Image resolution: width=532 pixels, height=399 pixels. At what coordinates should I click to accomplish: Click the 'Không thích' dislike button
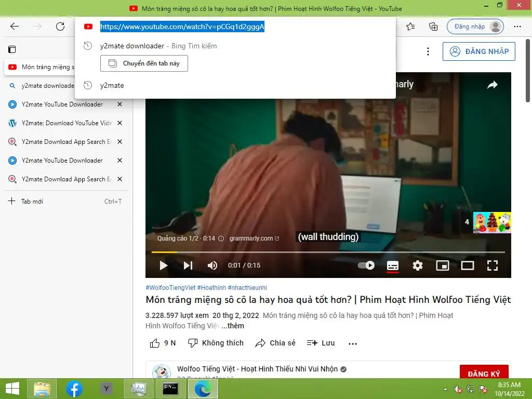tap(216, 343)
